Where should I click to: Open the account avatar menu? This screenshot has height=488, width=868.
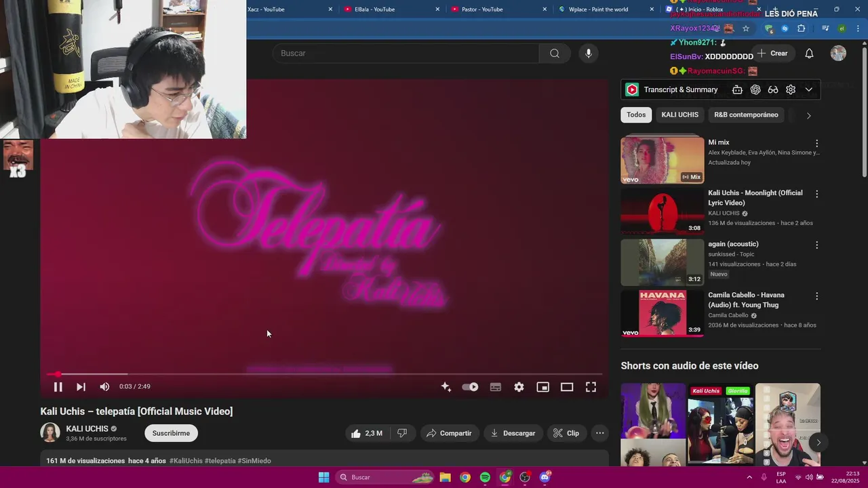[838, 54]
